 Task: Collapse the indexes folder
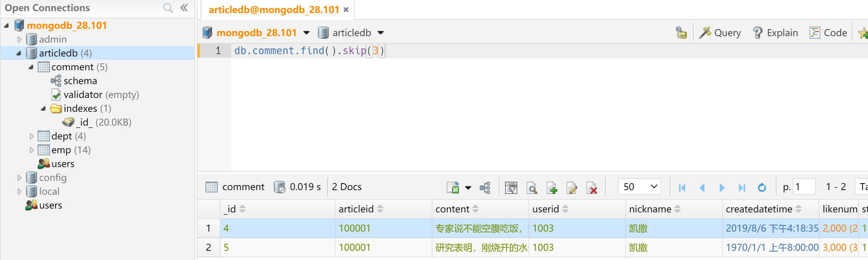[43, 109]
